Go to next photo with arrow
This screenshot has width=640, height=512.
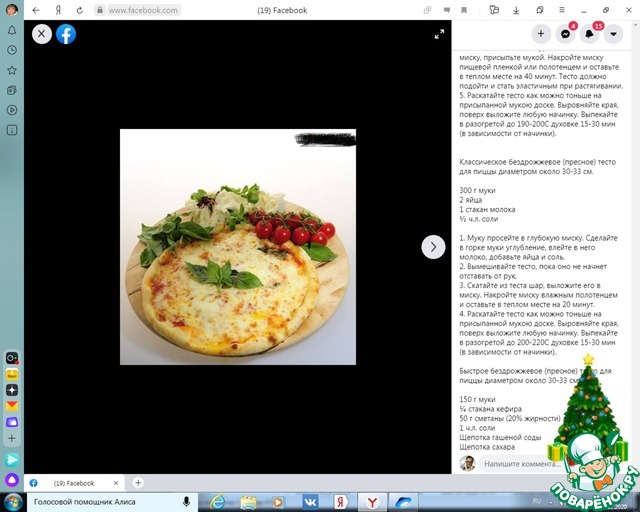pyautogui.click(x=433, y=246)
